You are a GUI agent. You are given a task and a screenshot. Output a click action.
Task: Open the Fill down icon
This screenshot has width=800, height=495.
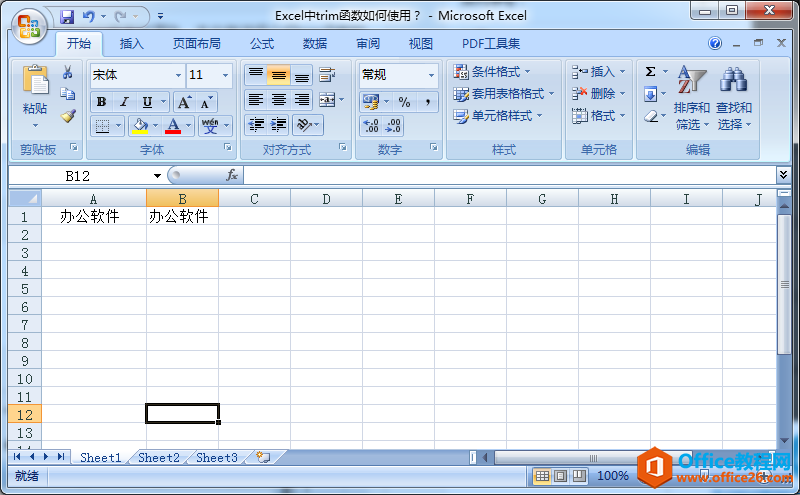(651, 94)
